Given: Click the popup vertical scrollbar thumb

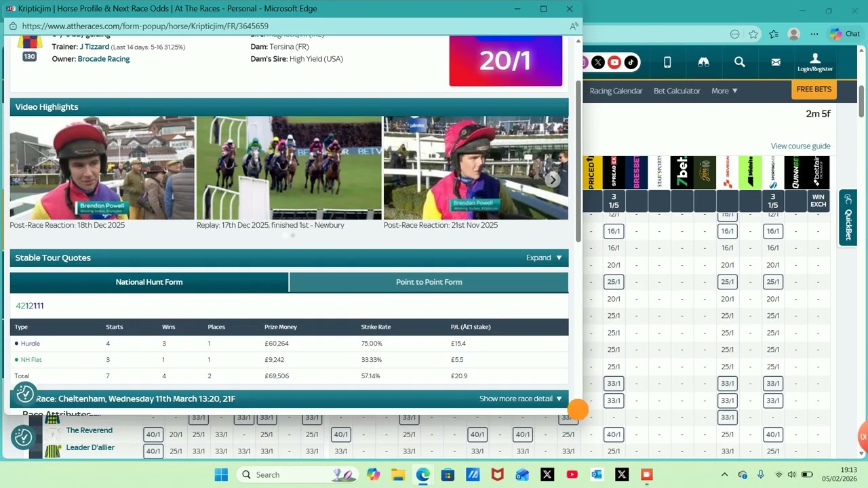Looking at the screenshot, I should click(x=578, y=161).
